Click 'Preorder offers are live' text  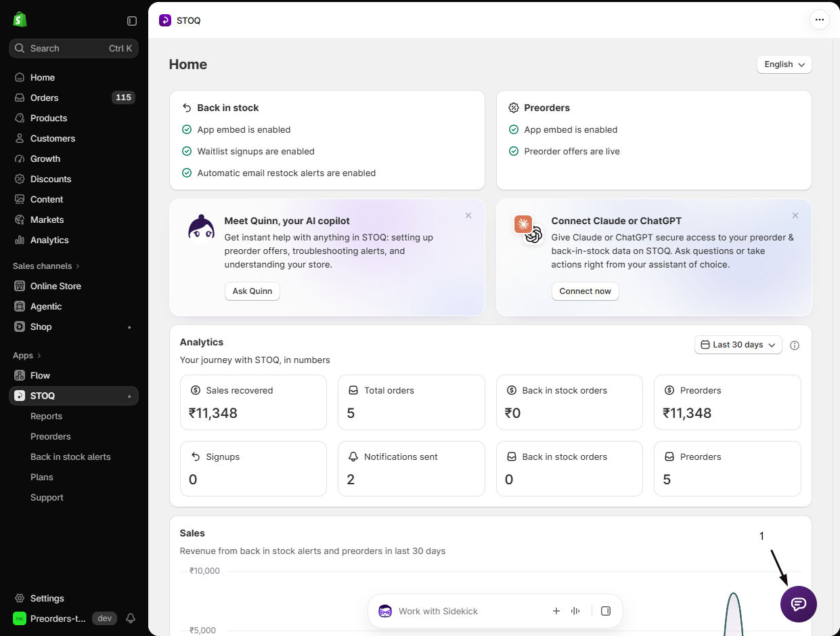[572, 151]
